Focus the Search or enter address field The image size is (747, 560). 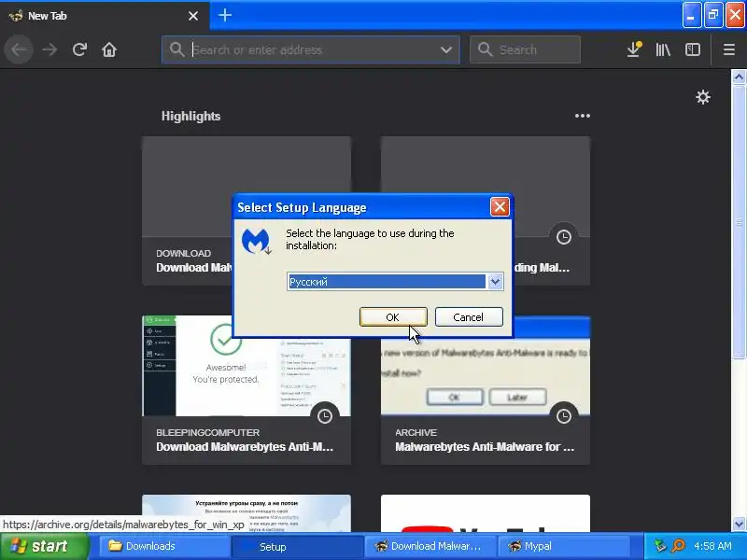[311, 49]
